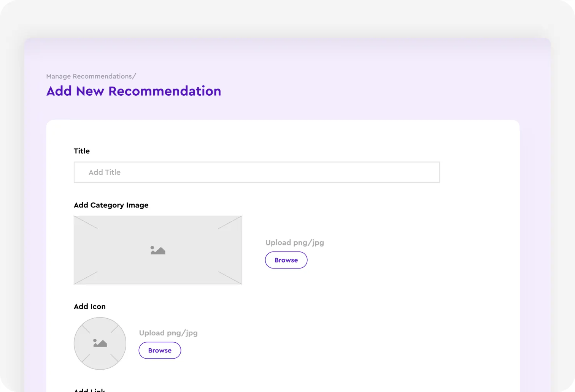Image resolution: width=575 pixels, height=392 pixels.
Task: Click the Title field label
Action: 82,151
